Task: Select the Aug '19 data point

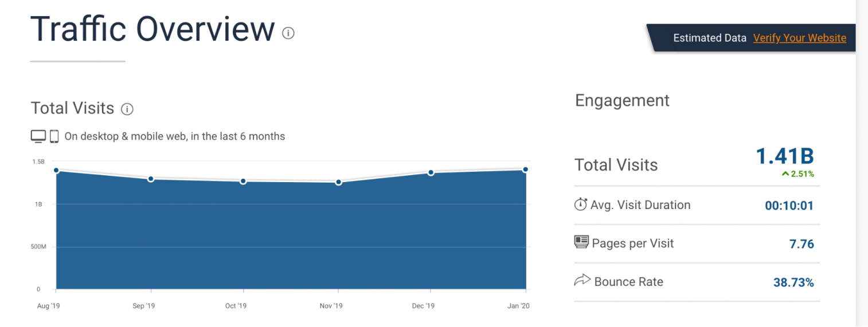Action: [x=56, y=170]
